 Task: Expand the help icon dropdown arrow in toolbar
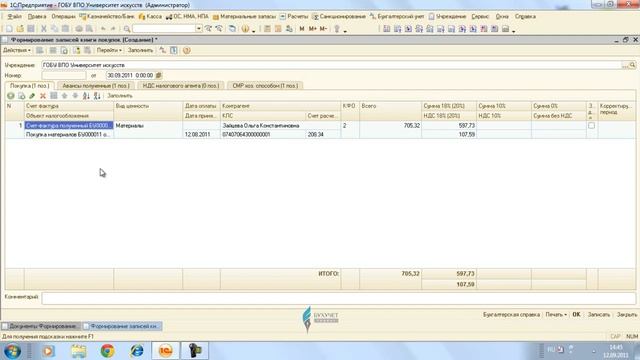pos(253,30)
